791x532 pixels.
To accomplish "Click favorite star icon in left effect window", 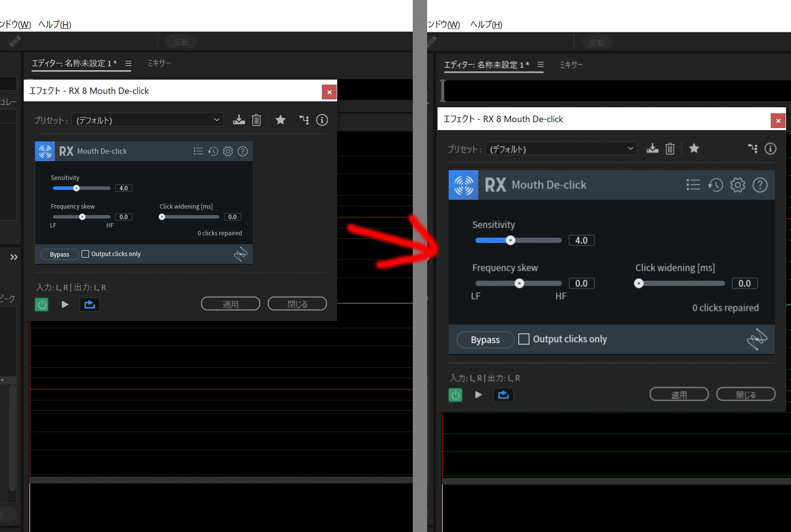I will pos(280,120).
